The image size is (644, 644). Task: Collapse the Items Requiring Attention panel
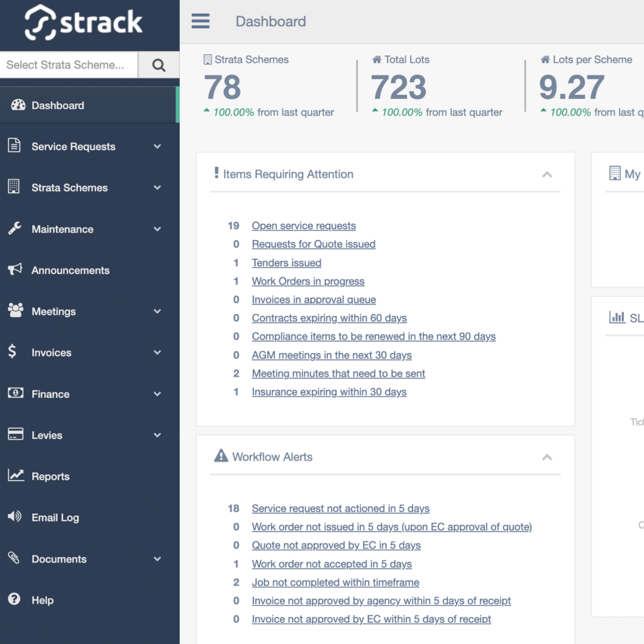547,174
